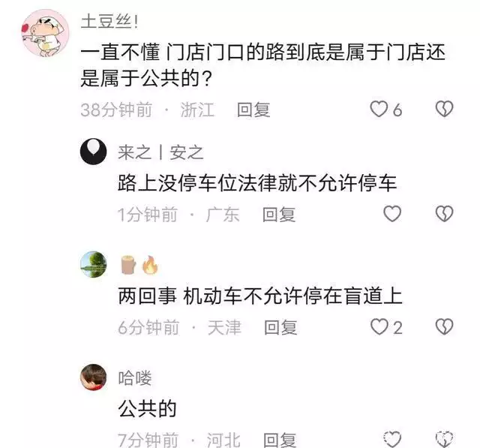
Task: Open 来之丨安之 balloon avatar
Action: 93,152
